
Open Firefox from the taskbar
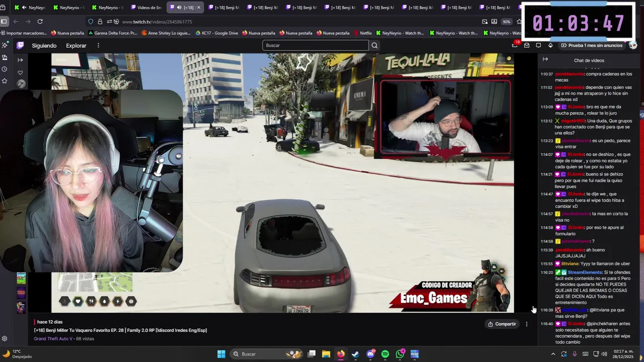coord(341,354)
